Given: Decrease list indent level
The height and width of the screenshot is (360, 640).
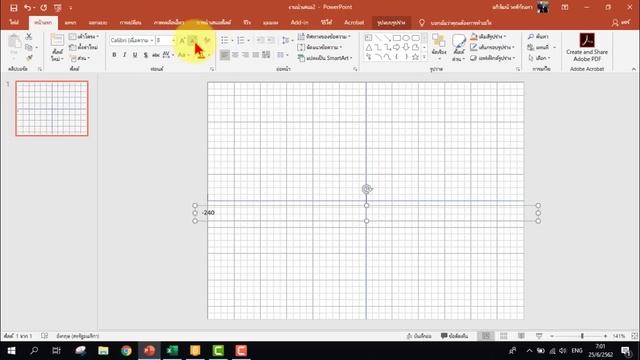Looking at the screenshot, I should (x=260, y=40).
